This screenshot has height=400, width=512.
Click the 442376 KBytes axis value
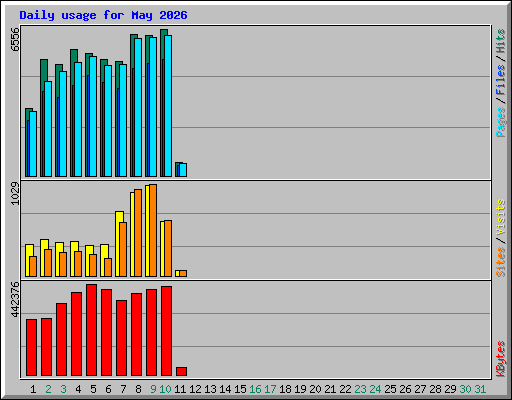[x=15, y=299]
